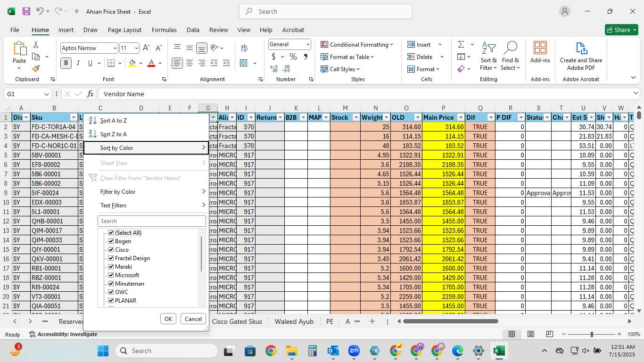
Task: Click the filter menu Search box
Action: [152, 221]
